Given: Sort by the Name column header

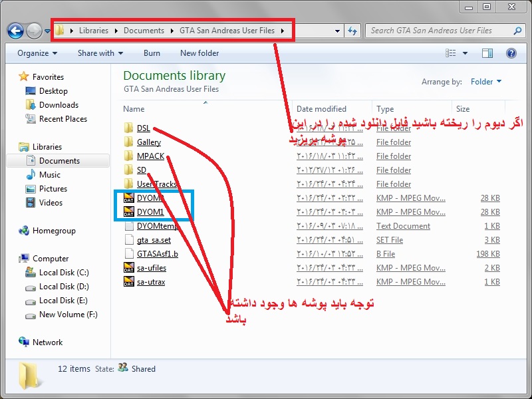Looking at the screenshot, I should 134,109.
